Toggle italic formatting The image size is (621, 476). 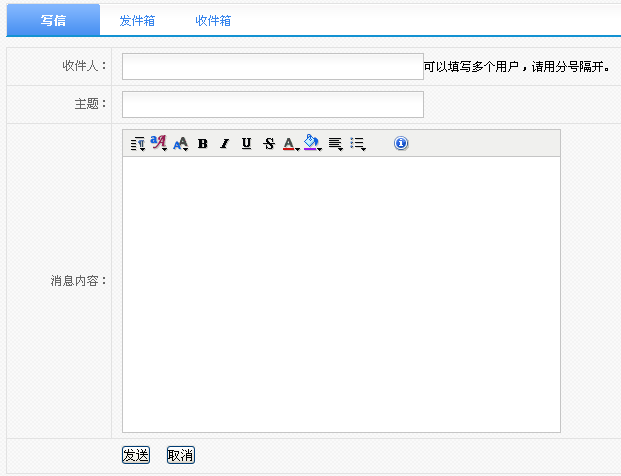point(224,144)
